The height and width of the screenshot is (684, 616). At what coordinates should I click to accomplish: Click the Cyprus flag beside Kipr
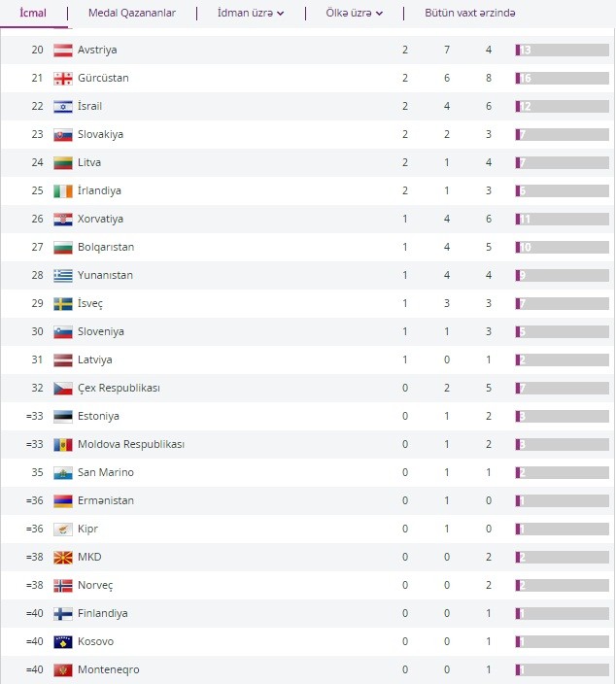coord(62,529)
